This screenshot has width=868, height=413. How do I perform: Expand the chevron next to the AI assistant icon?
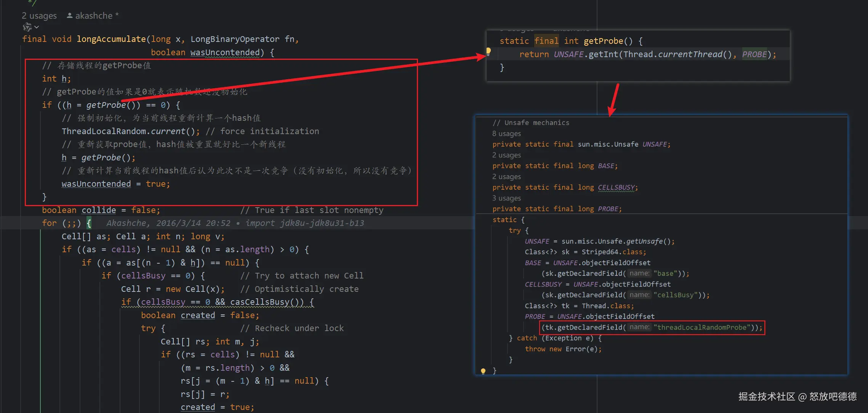click(37, 27)
